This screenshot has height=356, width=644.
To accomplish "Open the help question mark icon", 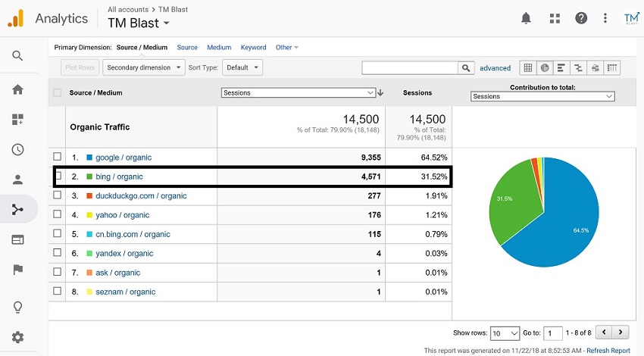I will pos(581,18).
